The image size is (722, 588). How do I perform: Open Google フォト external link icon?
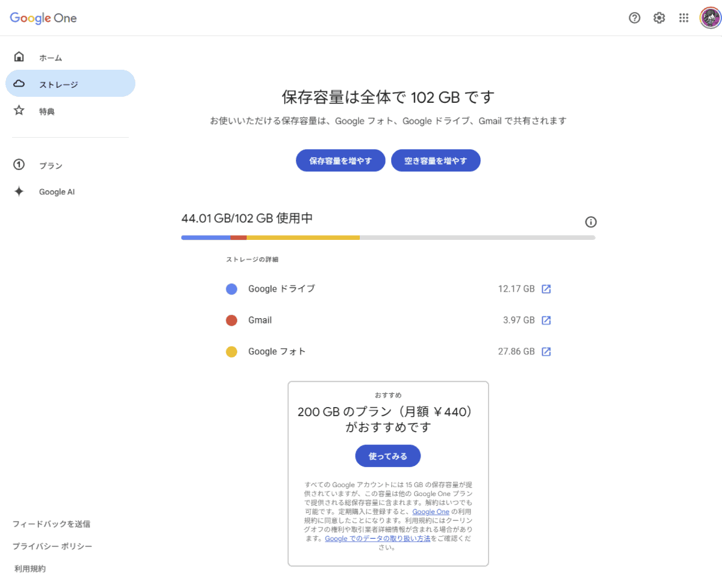tap(546, 351)
